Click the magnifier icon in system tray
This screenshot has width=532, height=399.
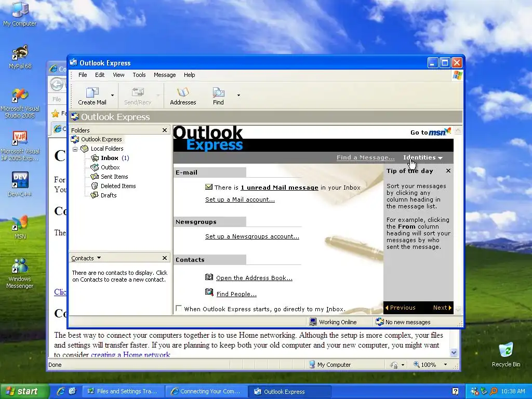click(x=494, y=391)
